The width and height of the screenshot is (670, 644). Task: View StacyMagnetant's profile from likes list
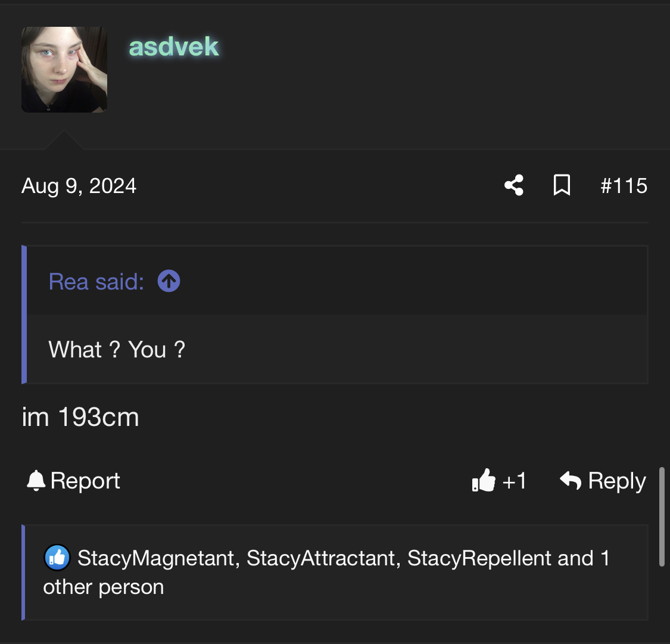155,558
